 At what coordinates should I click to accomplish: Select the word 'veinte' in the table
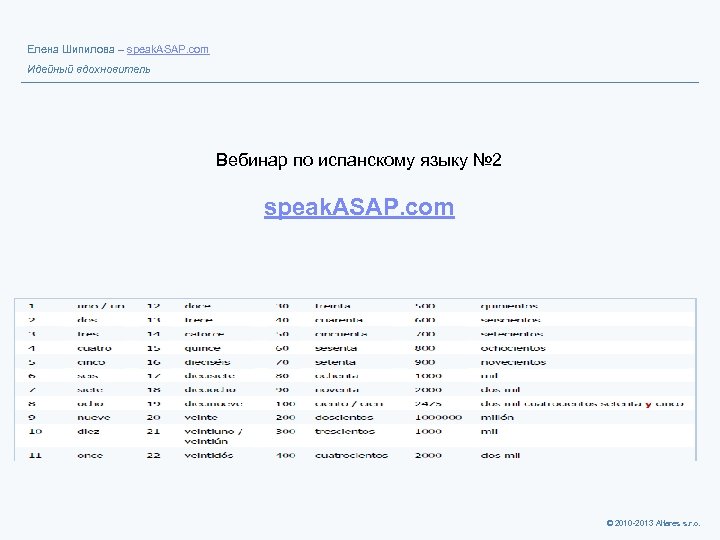201,417
